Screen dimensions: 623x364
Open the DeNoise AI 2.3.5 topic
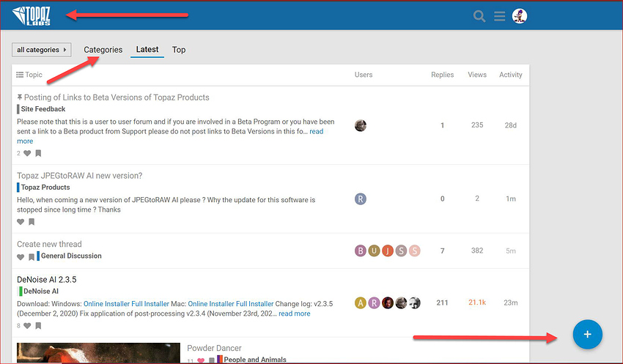pos(46,280)
